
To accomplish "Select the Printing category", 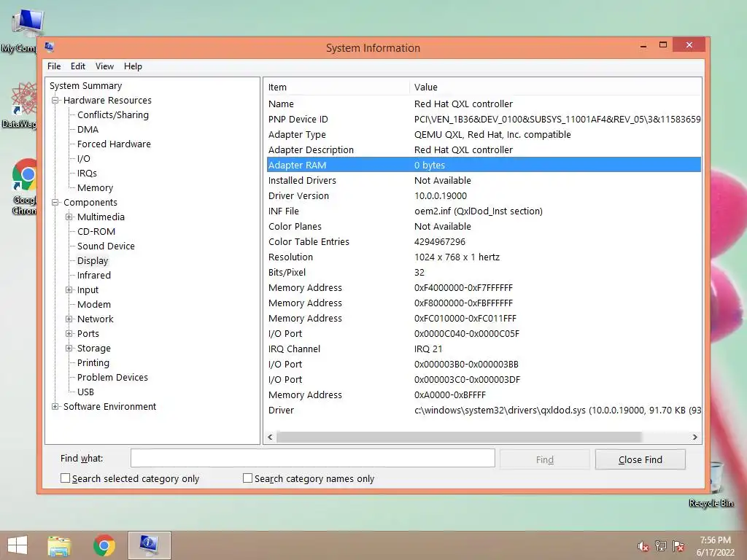I will pos(93,363).
